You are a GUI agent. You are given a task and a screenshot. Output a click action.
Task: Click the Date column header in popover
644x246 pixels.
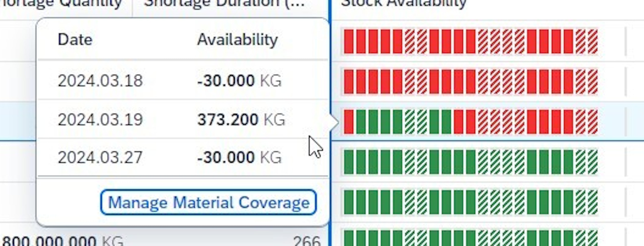pos(75,40)
